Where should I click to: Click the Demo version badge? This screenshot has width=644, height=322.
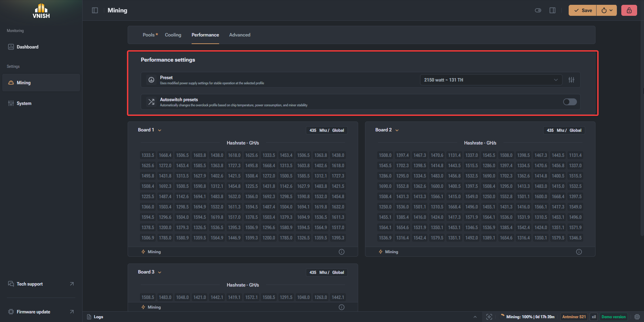(x=614, y=317)
